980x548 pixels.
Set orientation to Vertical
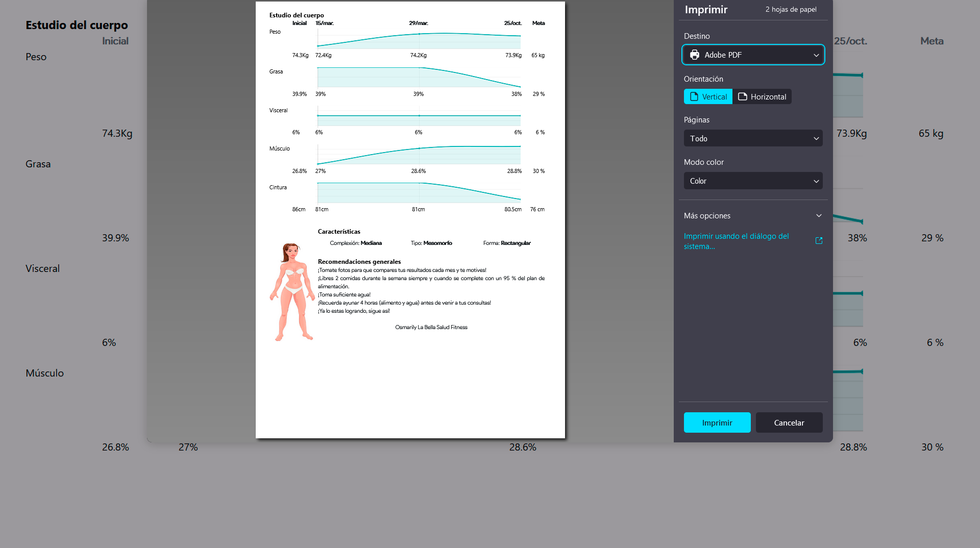pyautogui.click(x=708, y=96)
